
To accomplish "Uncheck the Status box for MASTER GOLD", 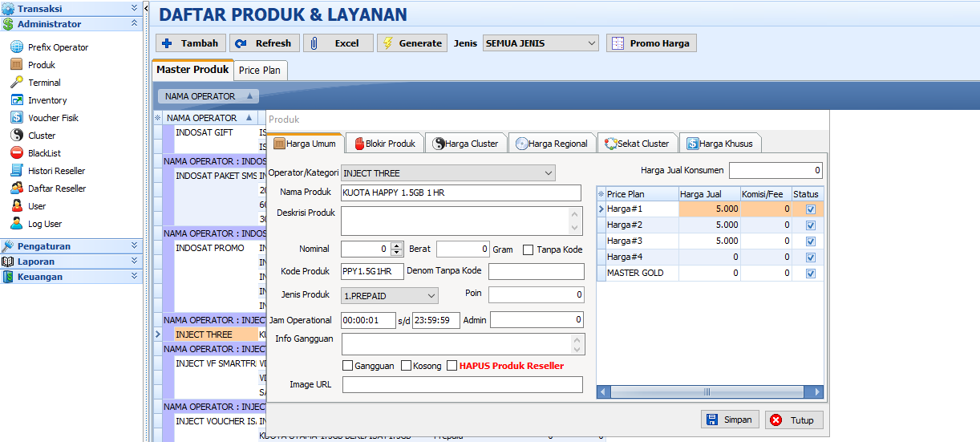I will 810,273.
